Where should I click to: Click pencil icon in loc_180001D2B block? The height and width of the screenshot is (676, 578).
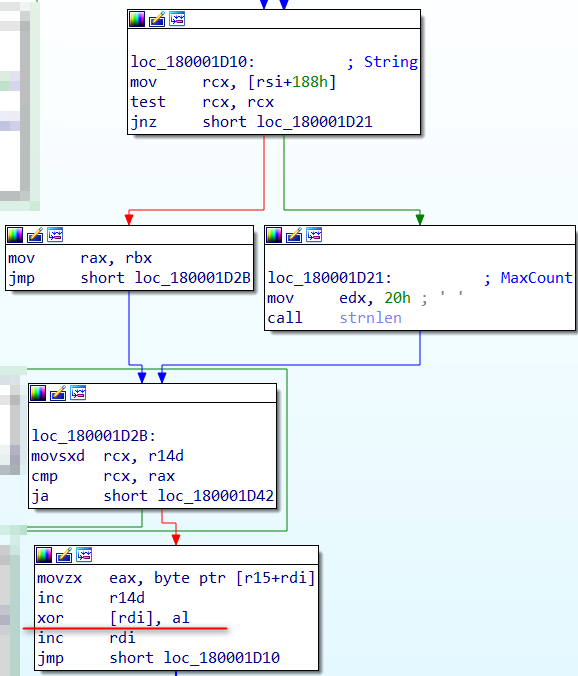click(x=58, y=393)
